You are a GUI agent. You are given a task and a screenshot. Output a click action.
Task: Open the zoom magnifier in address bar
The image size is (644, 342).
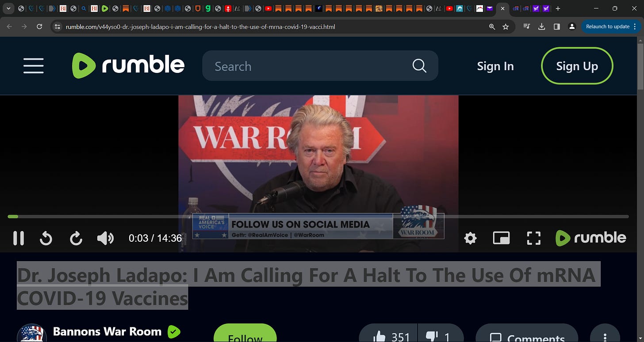click(492, 27)
